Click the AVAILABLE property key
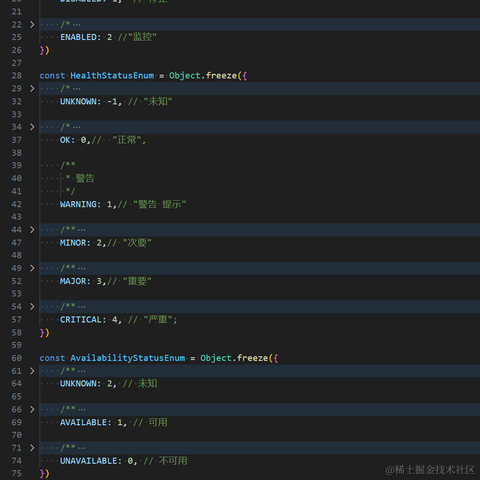The height and width of the screenshot is (480, 480). 84,422
